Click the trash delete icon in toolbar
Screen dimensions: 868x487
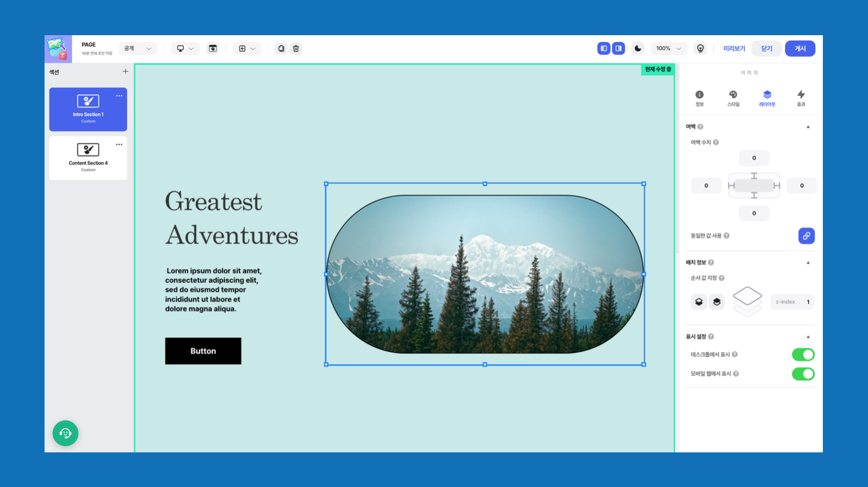point(296,48)
